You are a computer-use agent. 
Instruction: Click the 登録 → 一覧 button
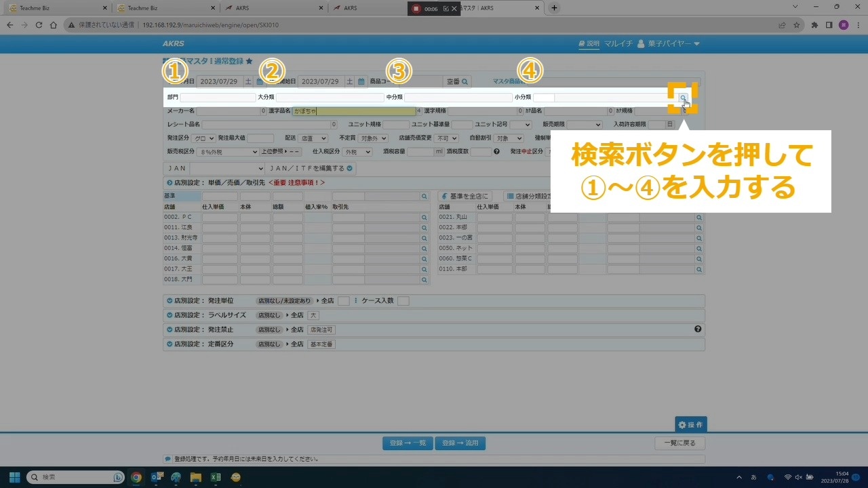tap(408, 443)
